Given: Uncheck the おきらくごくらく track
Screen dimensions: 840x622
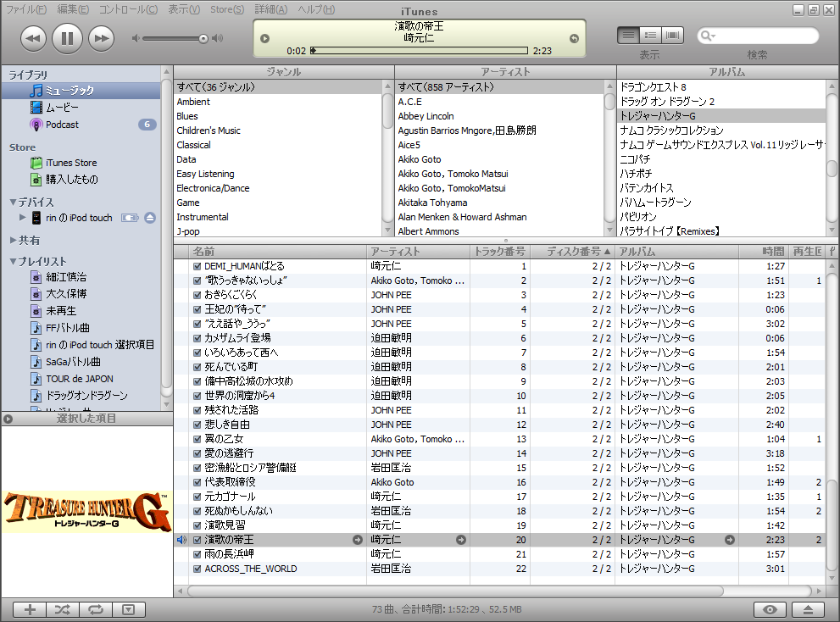Looking at the screenshot, I should coord(197,295).
